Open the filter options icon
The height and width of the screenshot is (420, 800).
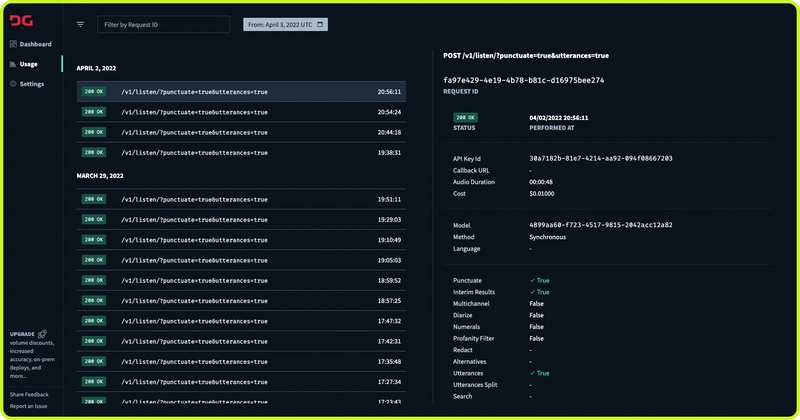click(80, 24)
